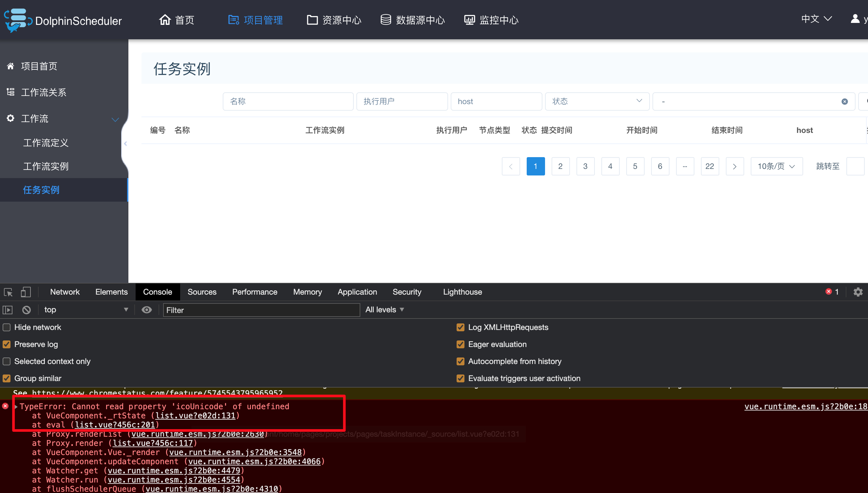Viewport: 868px width, 493px height.
Task: Open the 状态 status dropdown
Action: tap(596, 101)
